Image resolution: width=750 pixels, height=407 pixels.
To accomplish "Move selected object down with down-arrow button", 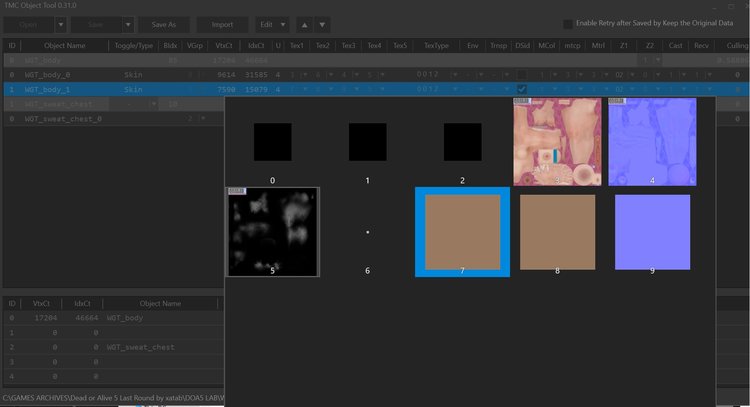I will coord(322,25).
